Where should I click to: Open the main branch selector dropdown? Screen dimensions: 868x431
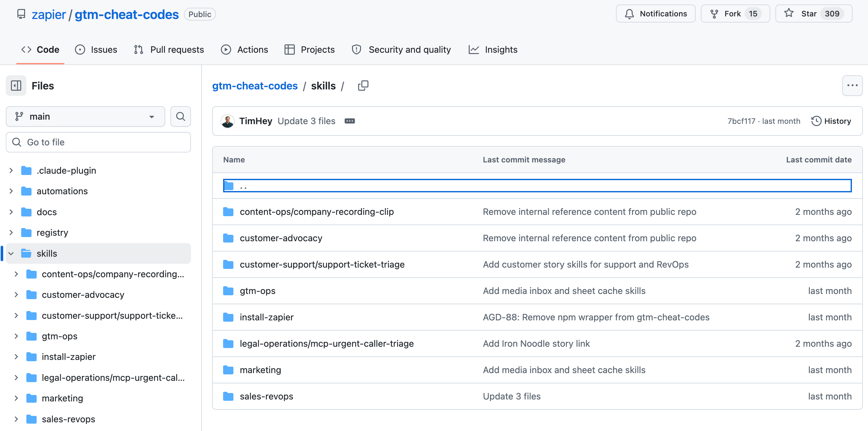85,116
